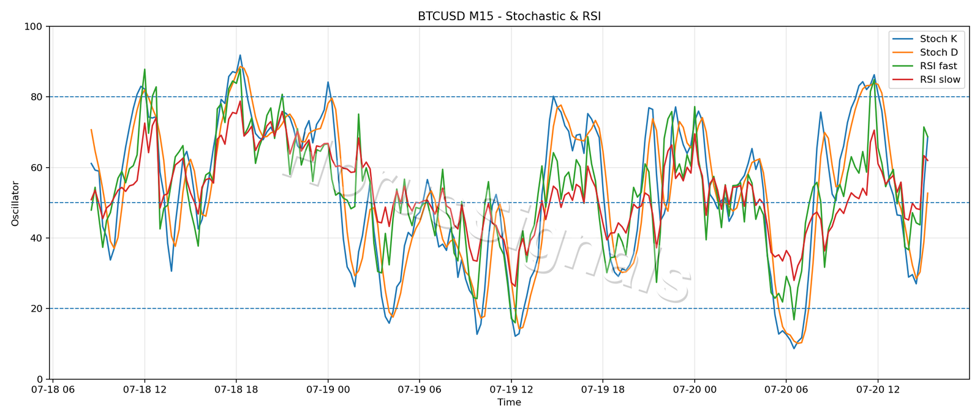Click the y-axis tick label 100
980x420 pixels.
34,26
